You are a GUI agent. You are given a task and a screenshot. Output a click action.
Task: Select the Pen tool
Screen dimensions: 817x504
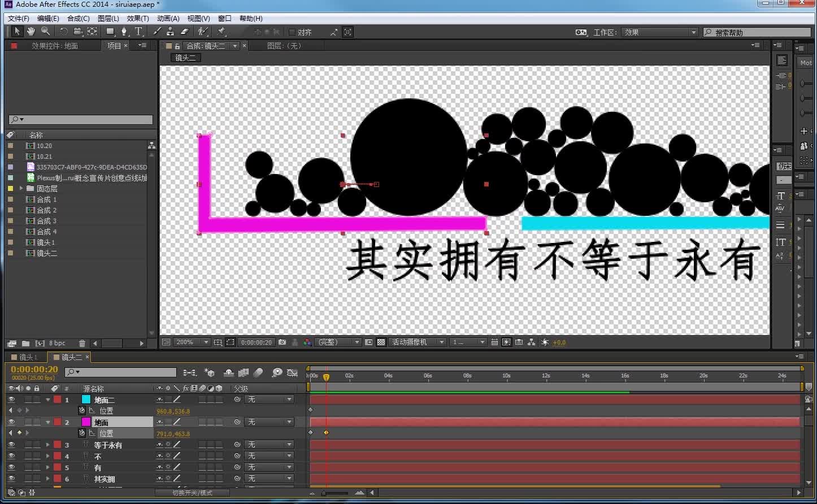tap(124, 31)
